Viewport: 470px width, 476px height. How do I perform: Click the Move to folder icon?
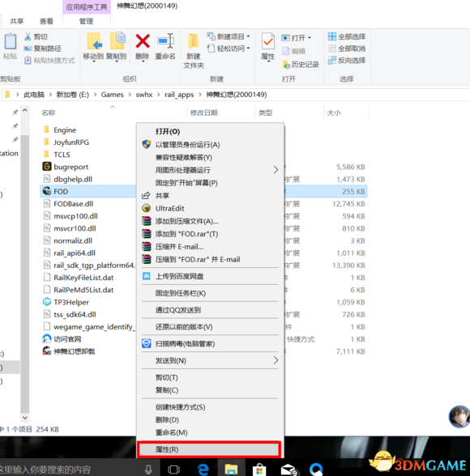tap(94, 41)
